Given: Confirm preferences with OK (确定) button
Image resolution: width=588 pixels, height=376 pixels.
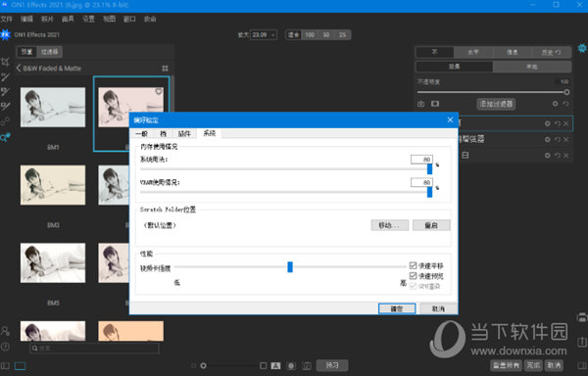Looking at the screenshot, I should pyautogui.click(x=397, y=308).
